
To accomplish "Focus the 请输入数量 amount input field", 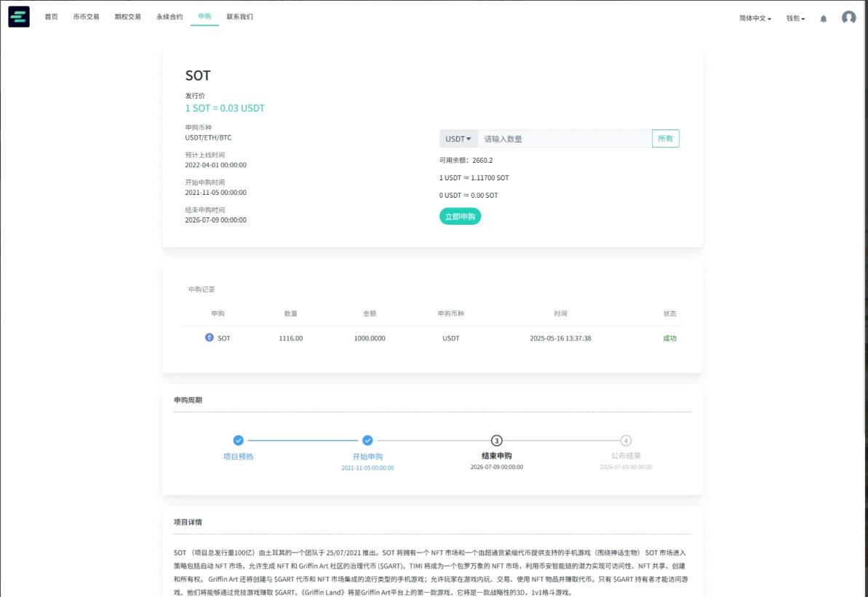I will [x=564, y=139].
